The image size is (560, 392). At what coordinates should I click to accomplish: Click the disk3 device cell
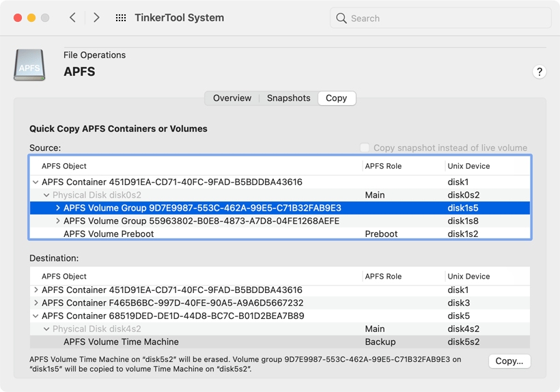point(458,303)
